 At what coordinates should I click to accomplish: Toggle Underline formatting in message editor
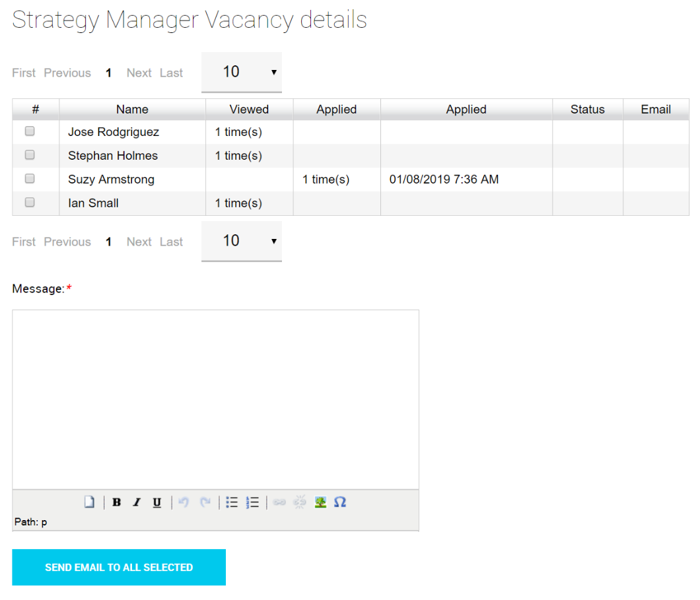coord(157,502)
